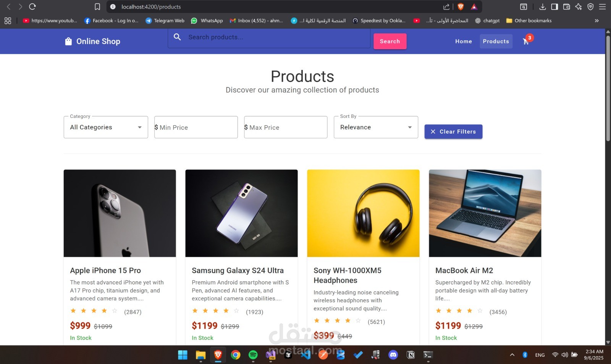Image resolution: width=611 pixels, height=364 pixels.
Task: Click the magnifier icon in search bar
Action: click(x=177, y=37)
